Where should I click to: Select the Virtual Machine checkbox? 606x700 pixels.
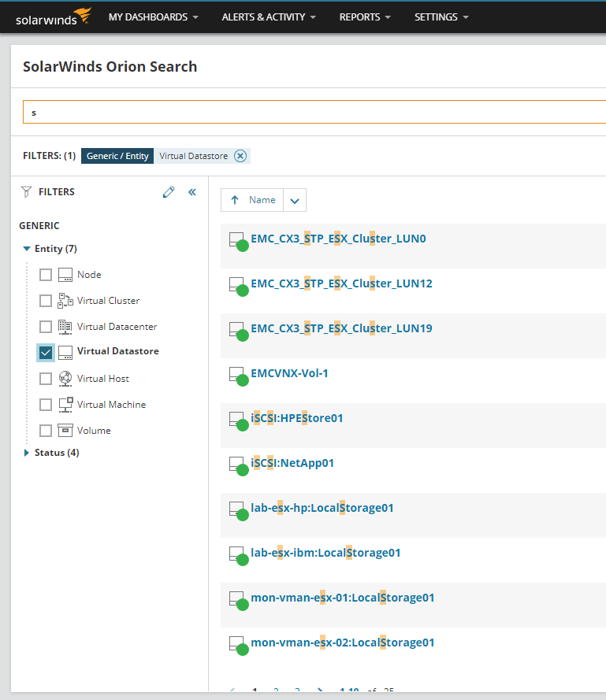[46, 405]
